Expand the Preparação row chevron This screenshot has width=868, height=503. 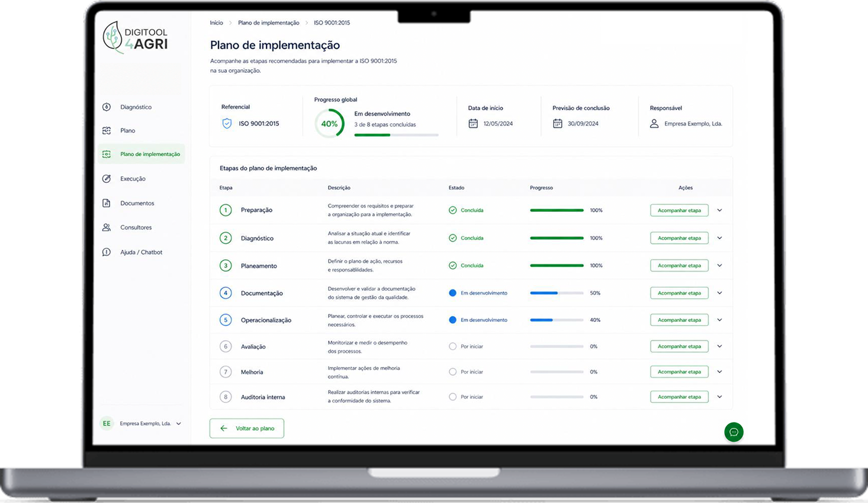(x=719, y=210)
